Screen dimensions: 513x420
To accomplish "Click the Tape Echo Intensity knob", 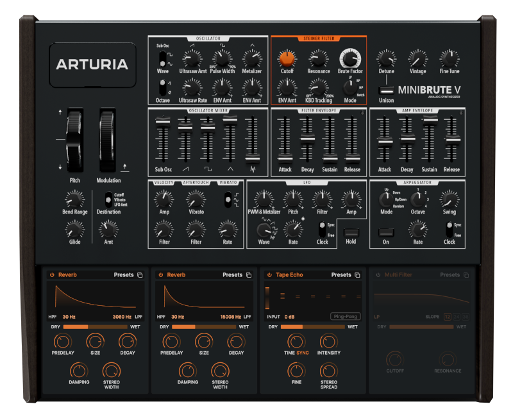I will pyautogui.click(x=328, y=342).
